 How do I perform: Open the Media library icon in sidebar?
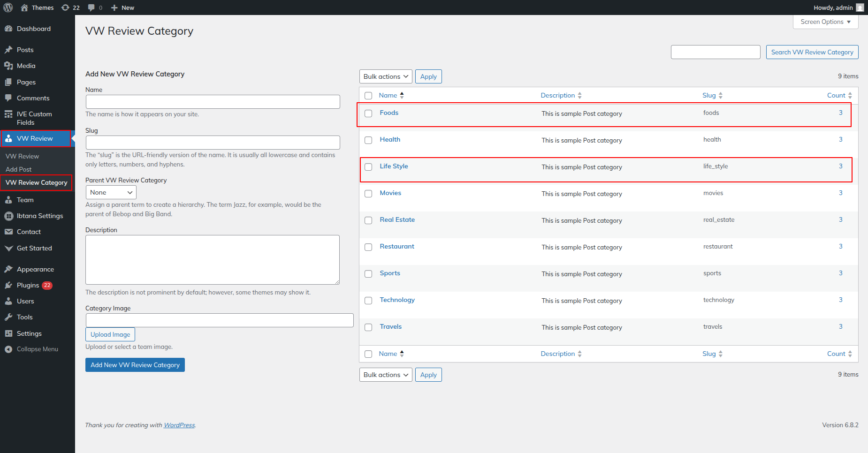(8, 66)
